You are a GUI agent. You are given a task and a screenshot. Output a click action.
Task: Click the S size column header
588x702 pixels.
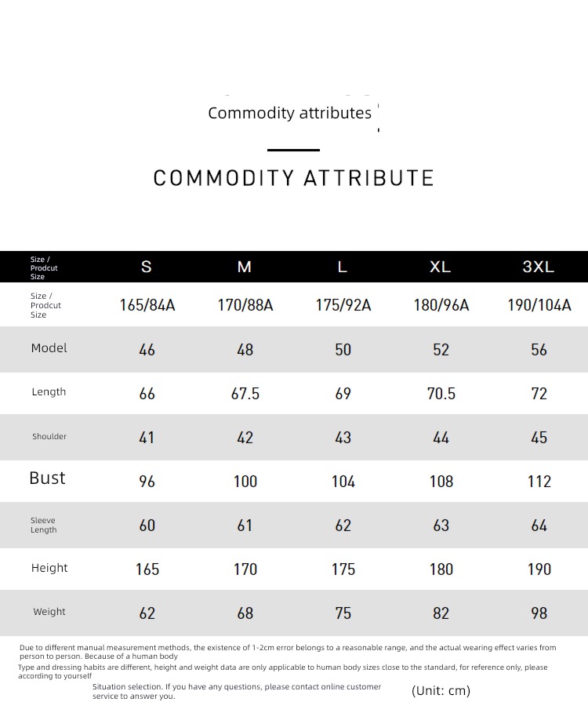147,267
